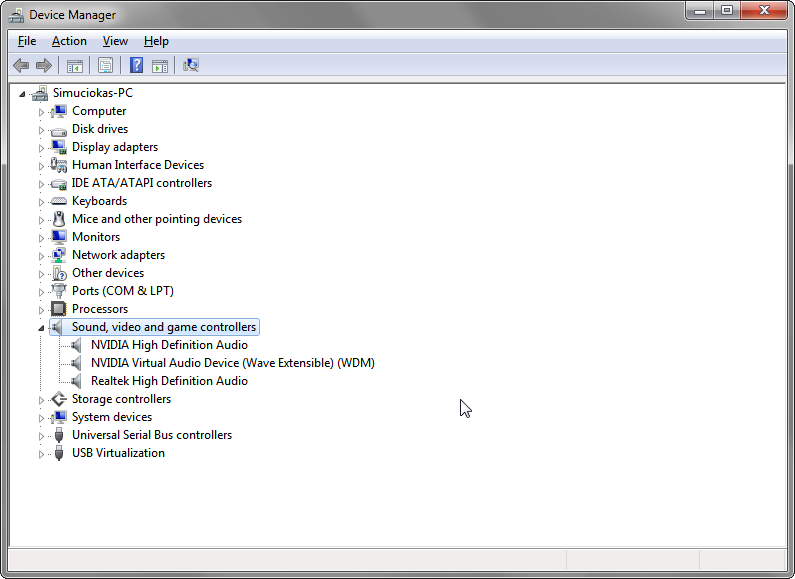Open the Help menu
This screenshot has height=579, width=795.
pyautogui.click(x=156, y=41)
